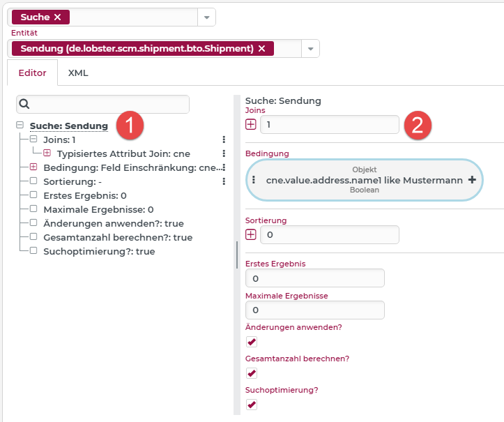Click the plus icon beside Sortierung field
The width and height of the screenshot is (504, 422).
click(251, 234)
